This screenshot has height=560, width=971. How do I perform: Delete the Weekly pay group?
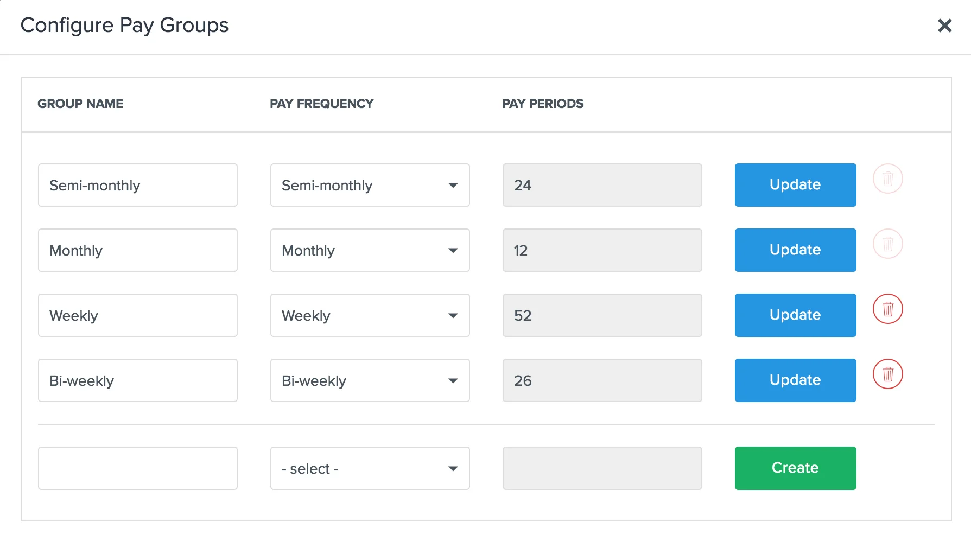click(887, 309)
